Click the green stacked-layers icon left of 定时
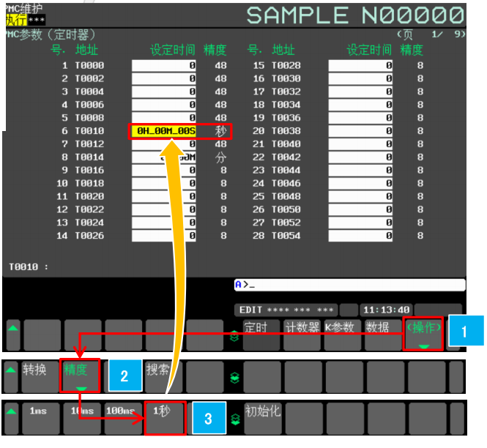 pos(234,336)
